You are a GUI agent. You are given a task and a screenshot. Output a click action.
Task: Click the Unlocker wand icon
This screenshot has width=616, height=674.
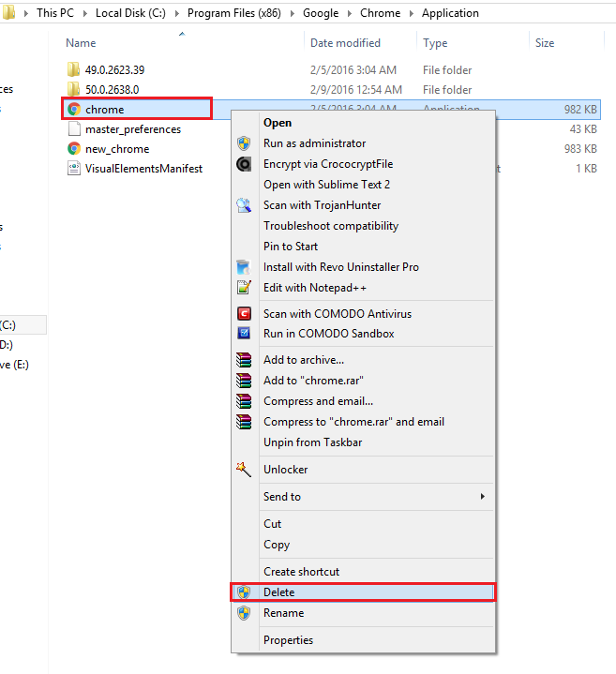point(244,470)
